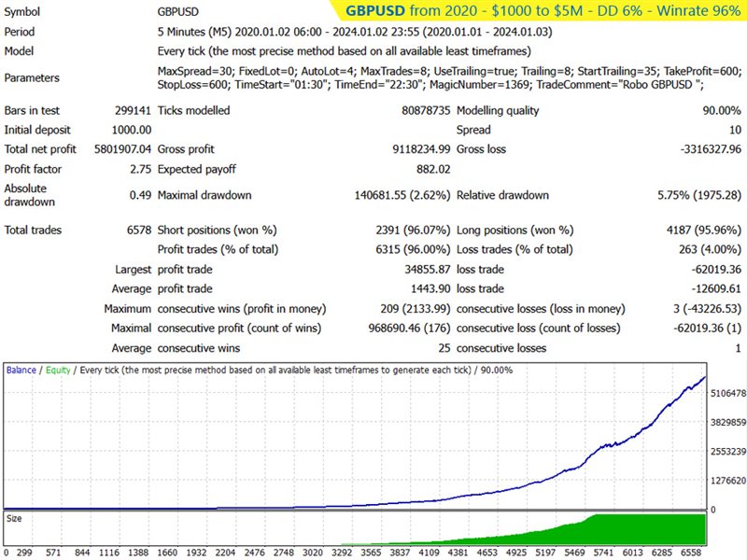
Task: Click the green 'Equity' legend label
Action: (58, 370)
